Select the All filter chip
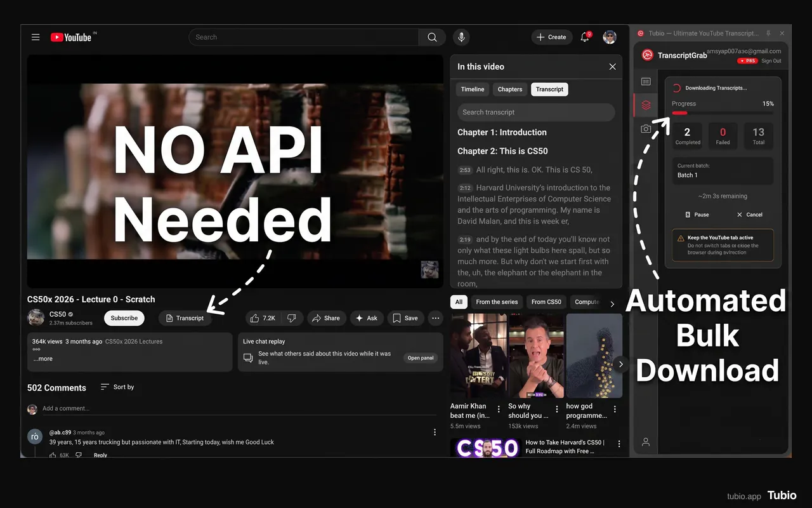This screenshot has width=812, height=508. (459, 302)
